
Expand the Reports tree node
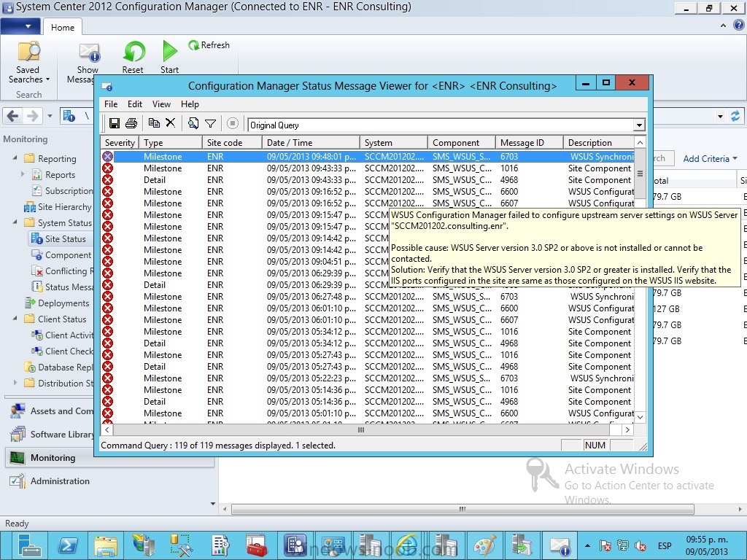point(23,174)
